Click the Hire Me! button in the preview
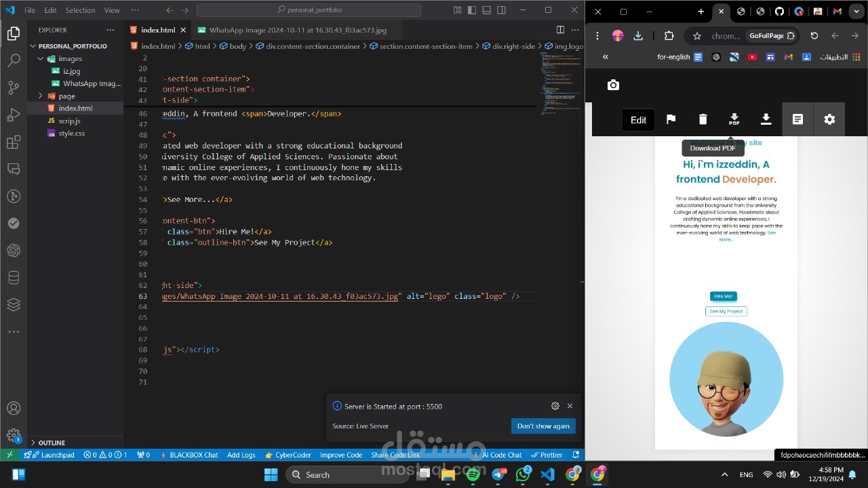Image resolution: width=868 pixels, height=488 pixels. pyautogui.click(x=724, y=296)
